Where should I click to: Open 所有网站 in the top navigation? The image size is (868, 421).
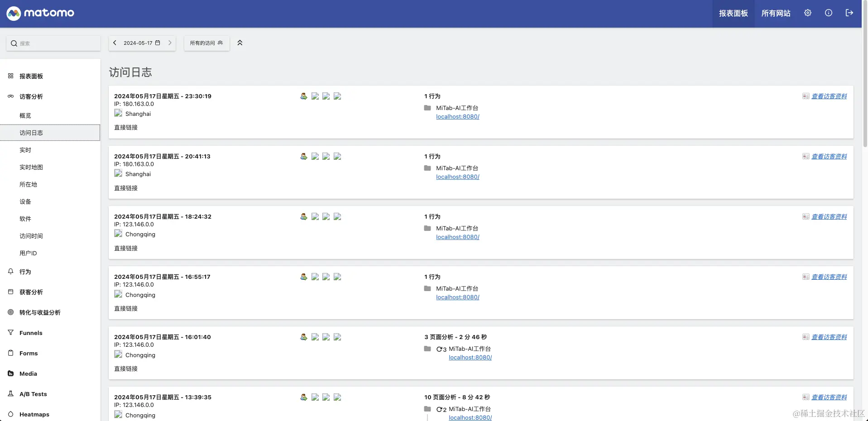[776, 14]
